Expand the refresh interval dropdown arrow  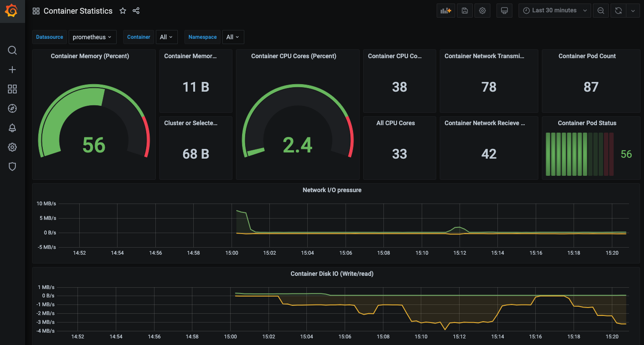coord(633,11)
